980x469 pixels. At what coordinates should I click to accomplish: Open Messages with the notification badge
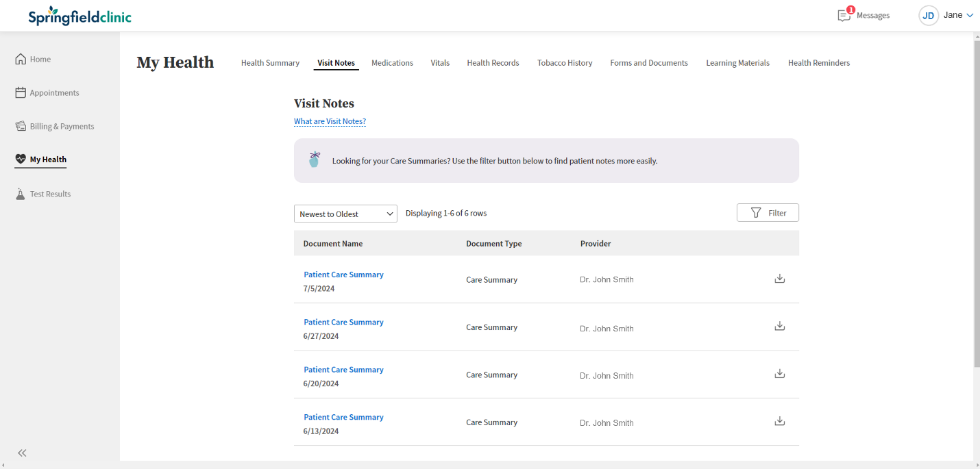pyautogui.click(x=863, y=15)
